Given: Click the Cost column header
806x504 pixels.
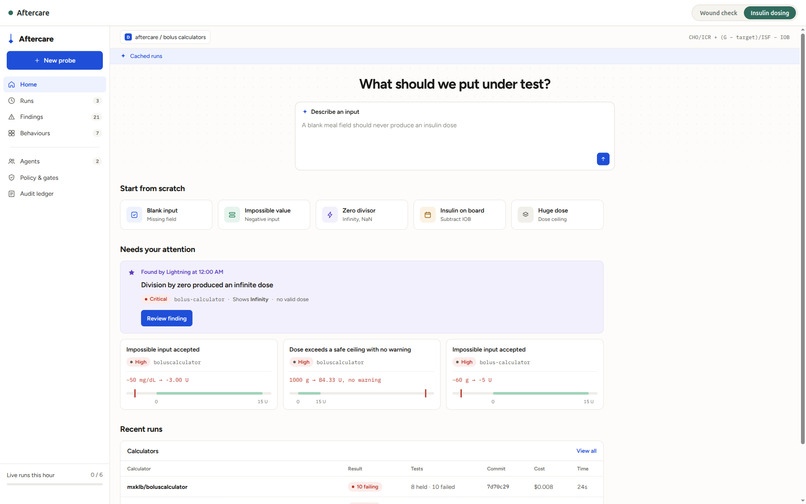Looking at the screenshot, I should (x=539, y=469).
